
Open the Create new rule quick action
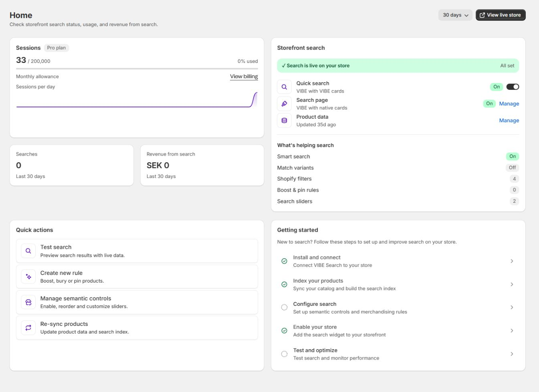click(x=137, y=277)
